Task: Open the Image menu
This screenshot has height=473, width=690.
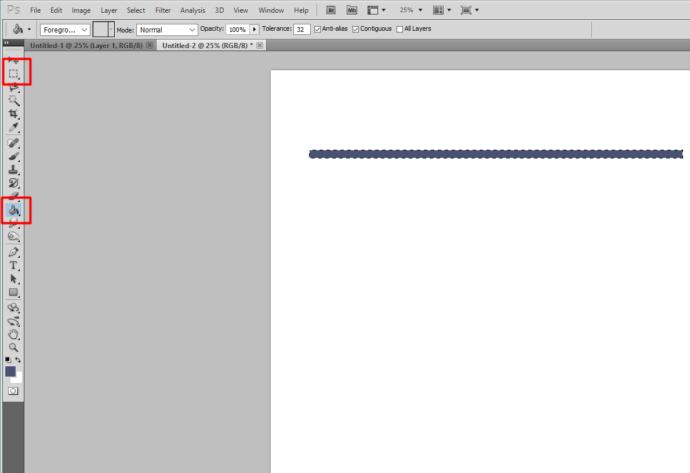Action: click(x=81, y=10)
